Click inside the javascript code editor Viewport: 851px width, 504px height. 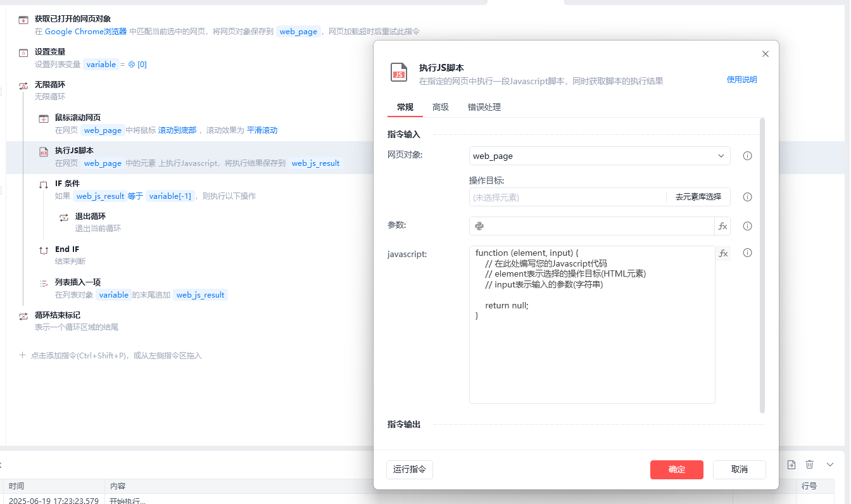592,325
